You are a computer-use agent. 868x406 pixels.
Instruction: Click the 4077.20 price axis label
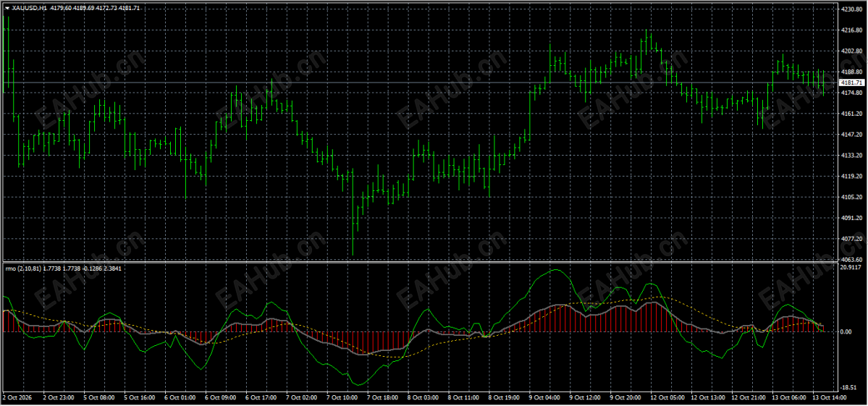[851, 238]
